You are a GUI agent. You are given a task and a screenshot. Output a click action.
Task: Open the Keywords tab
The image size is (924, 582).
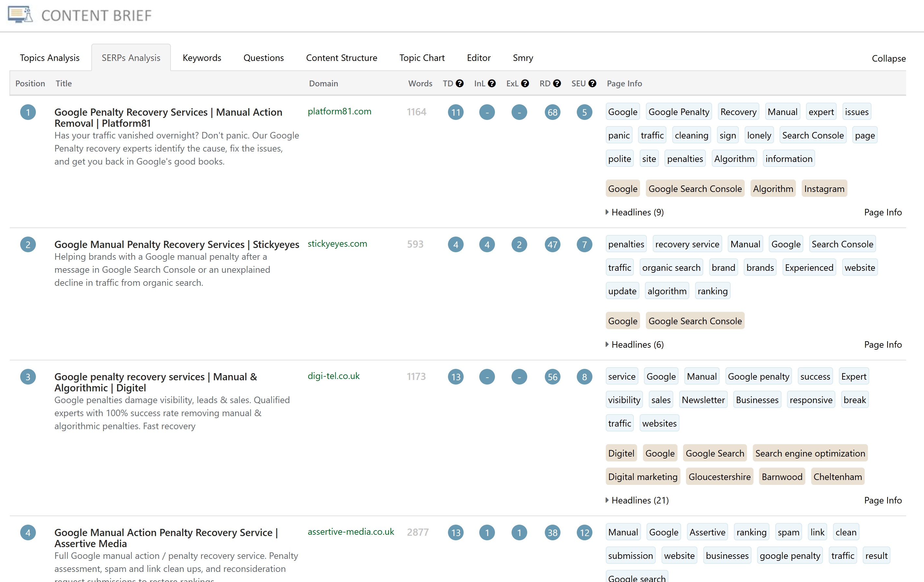tap(202, 58)
